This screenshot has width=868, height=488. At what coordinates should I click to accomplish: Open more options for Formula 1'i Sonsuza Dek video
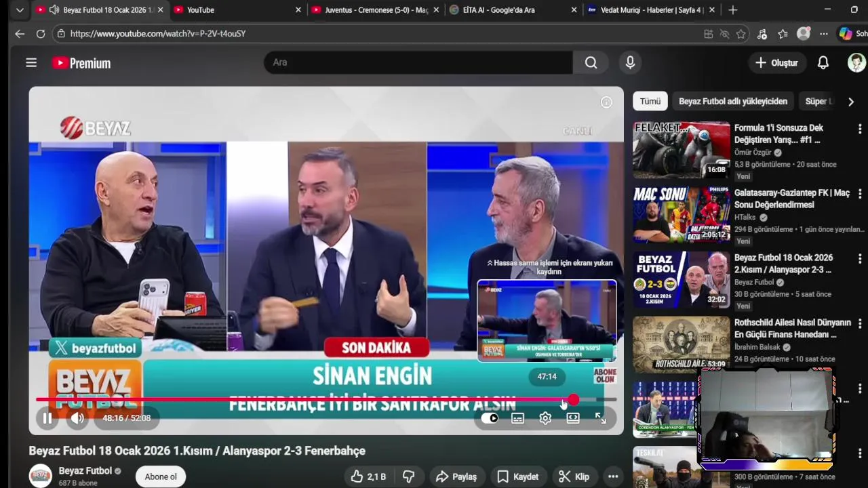[x=860, y=129]
